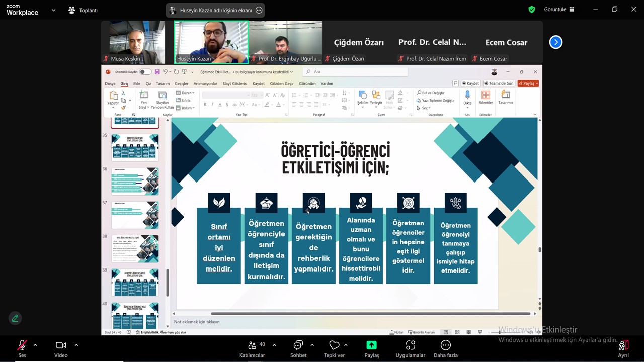
Task: Click the Sıfırla reset button
Action: click(x=183, y=100)
